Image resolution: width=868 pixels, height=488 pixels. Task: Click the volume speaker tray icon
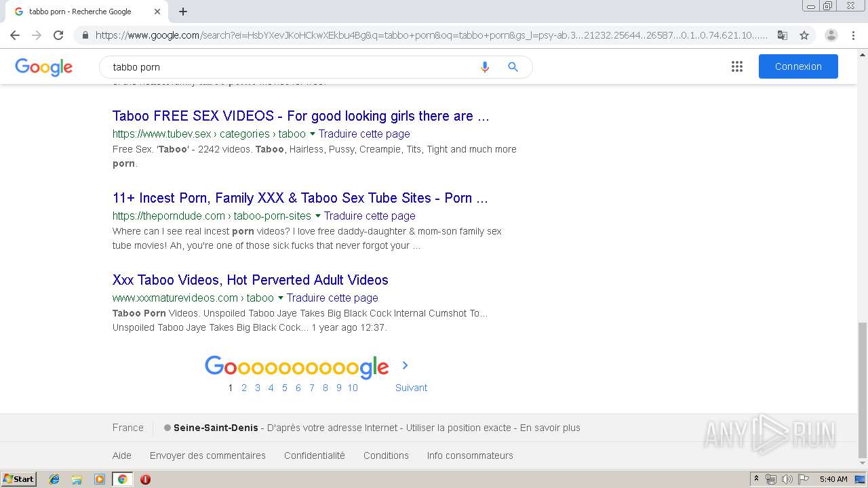(x=787, y=479)
